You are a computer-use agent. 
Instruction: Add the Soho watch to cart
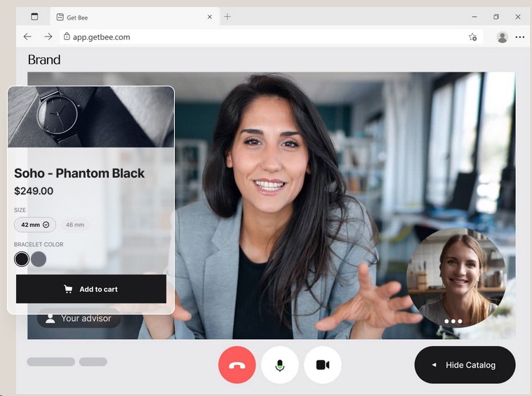coord(91,289)
